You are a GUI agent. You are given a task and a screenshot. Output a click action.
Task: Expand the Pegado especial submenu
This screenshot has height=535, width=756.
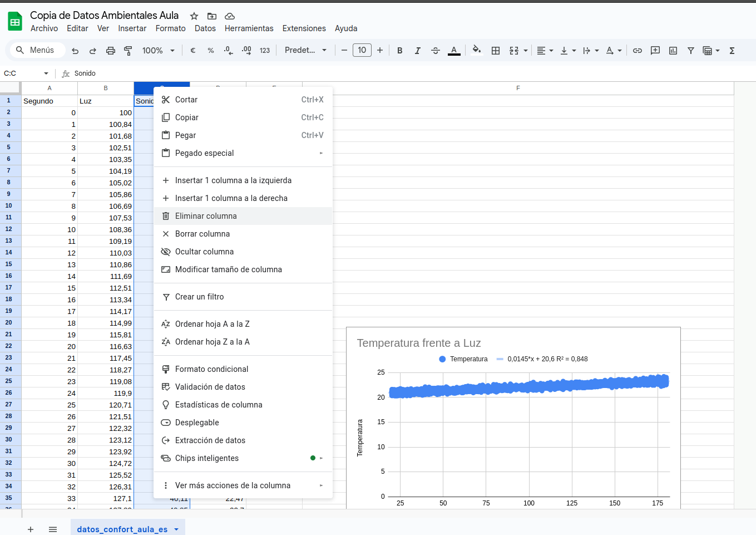click(x=243, y=153)
